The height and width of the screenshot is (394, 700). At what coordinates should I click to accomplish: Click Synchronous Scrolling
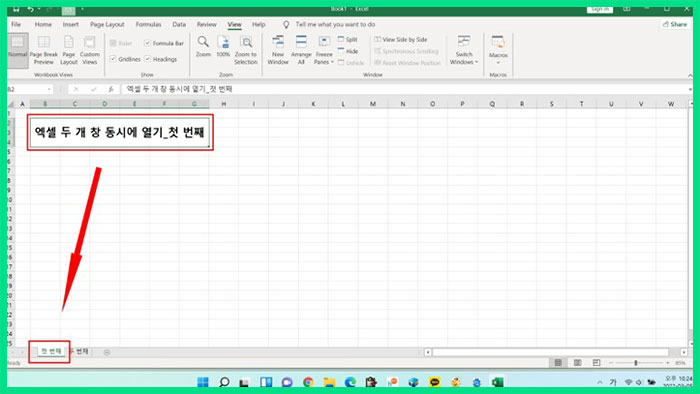coord(406,51)
